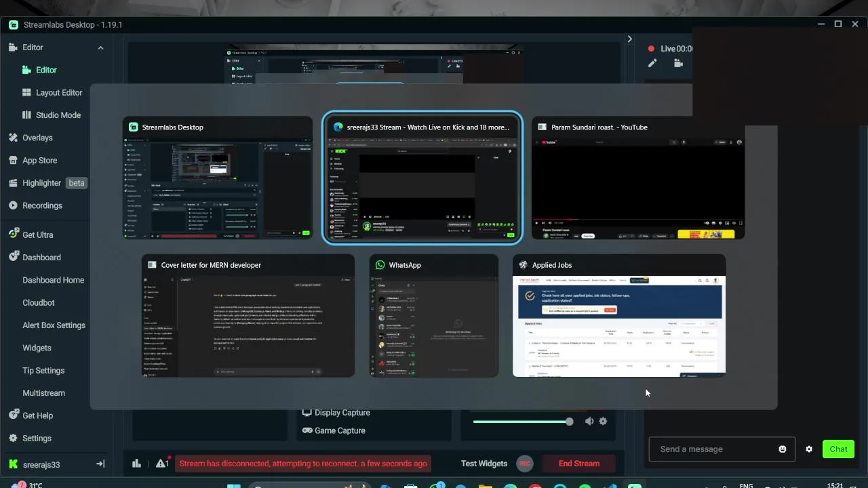Screen dimensions: 868x488
Task: Click Test Widgets button
Action: [484, 464]
